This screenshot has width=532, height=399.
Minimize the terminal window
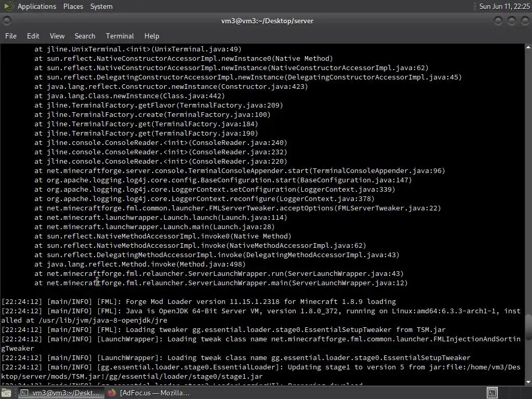pyautogui.click(x=498, y=21)
